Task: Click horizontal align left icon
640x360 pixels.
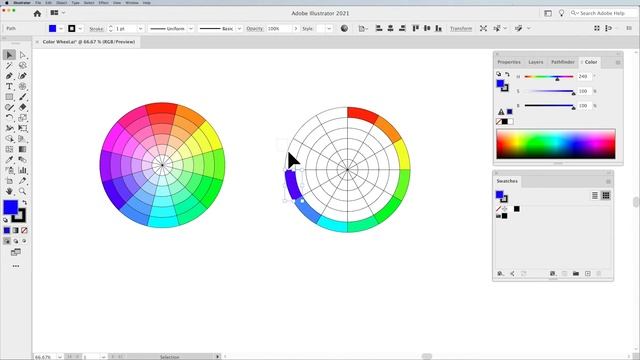Action: [x=379, y=28]
